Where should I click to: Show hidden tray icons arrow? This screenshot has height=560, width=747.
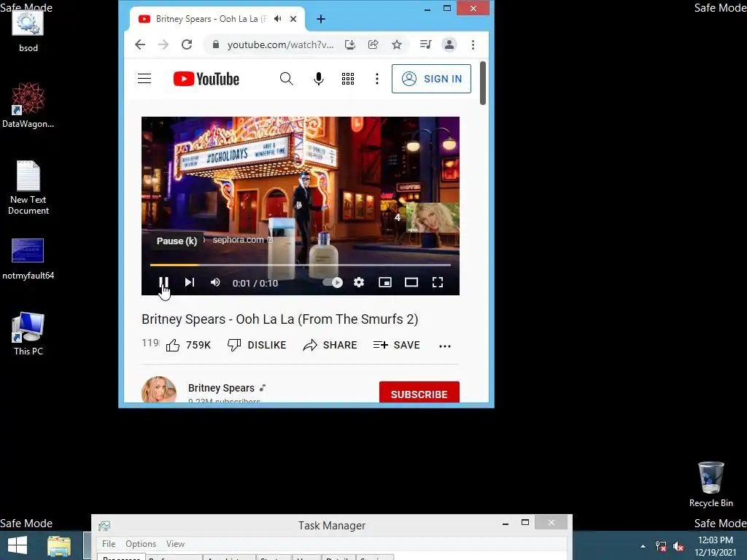(x=643, y=546)
